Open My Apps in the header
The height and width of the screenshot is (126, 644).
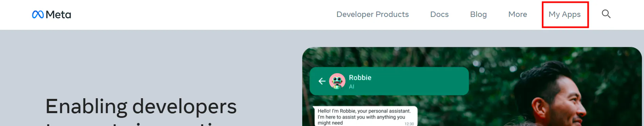click(565, 15)
